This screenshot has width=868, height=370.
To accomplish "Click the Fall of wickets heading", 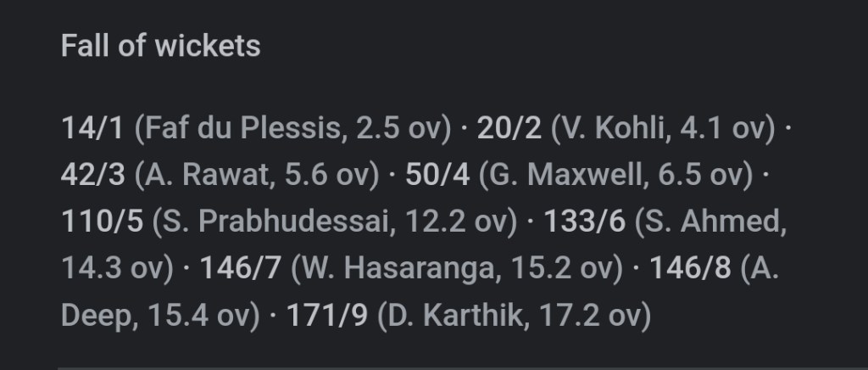I will 161,46.
